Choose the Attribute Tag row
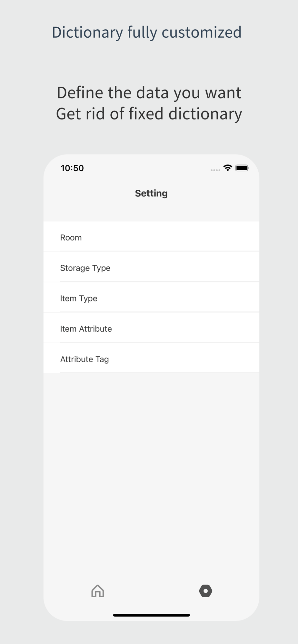This screenshot has width=298, height=644. click(151, 359)
